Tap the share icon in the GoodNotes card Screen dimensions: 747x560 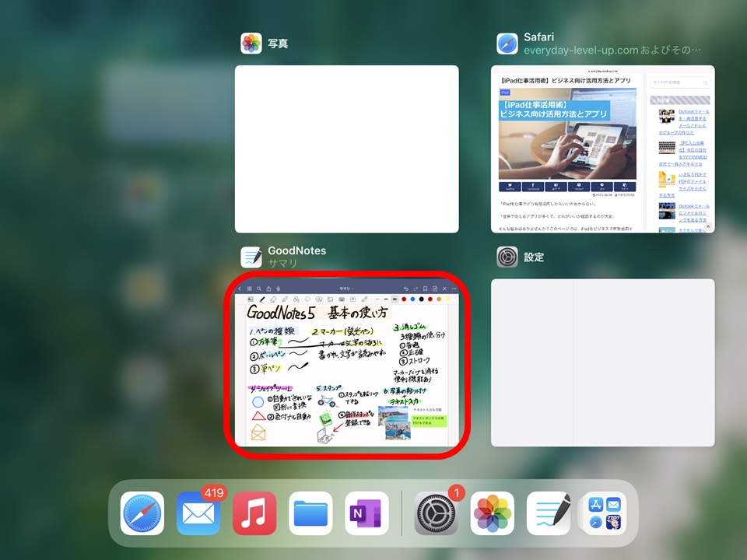click(x=268, y=289)
